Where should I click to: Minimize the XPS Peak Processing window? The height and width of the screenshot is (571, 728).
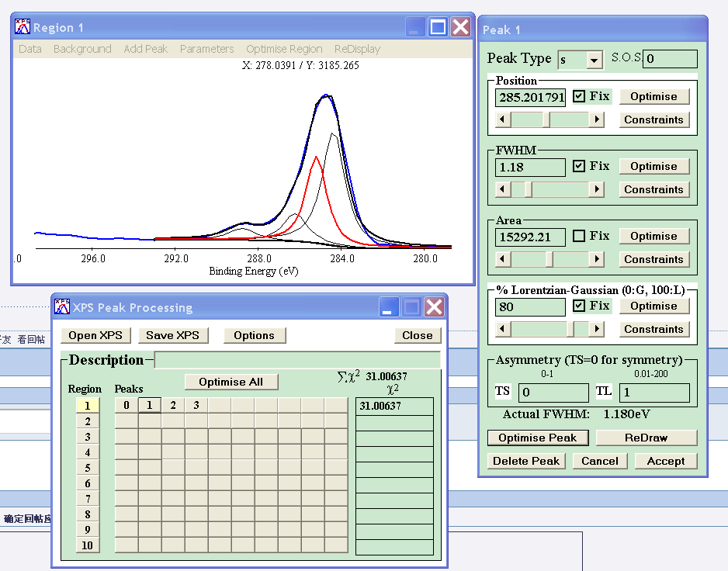point(389,307)
